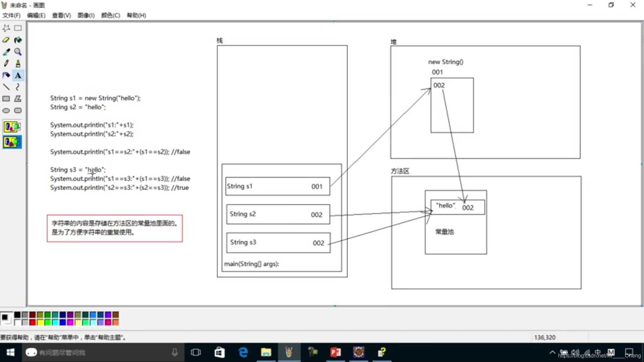The image size is (644, 362).
Task: Select the rectangular Select tool
Action: click(18, 28)
